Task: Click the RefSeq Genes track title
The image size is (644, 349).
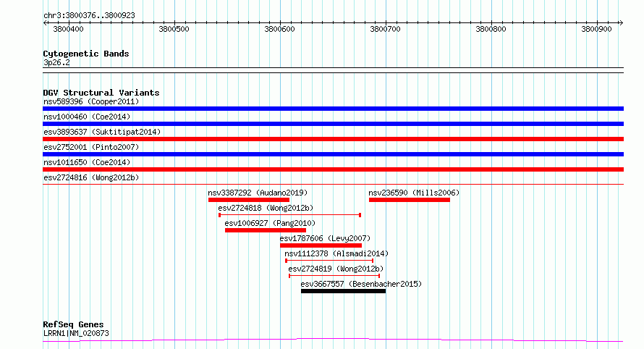Action: (73, 324)
